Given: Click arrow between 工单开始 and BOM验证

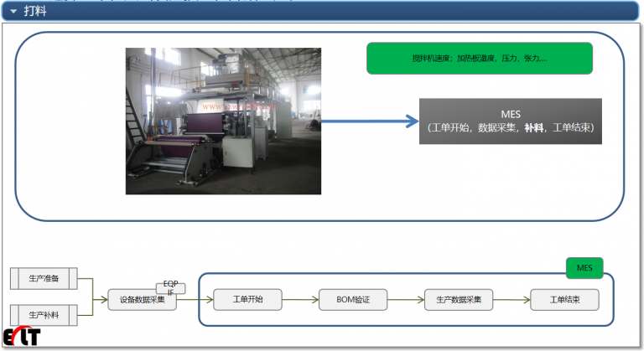Looking at the screenshot, I should 300,299.
